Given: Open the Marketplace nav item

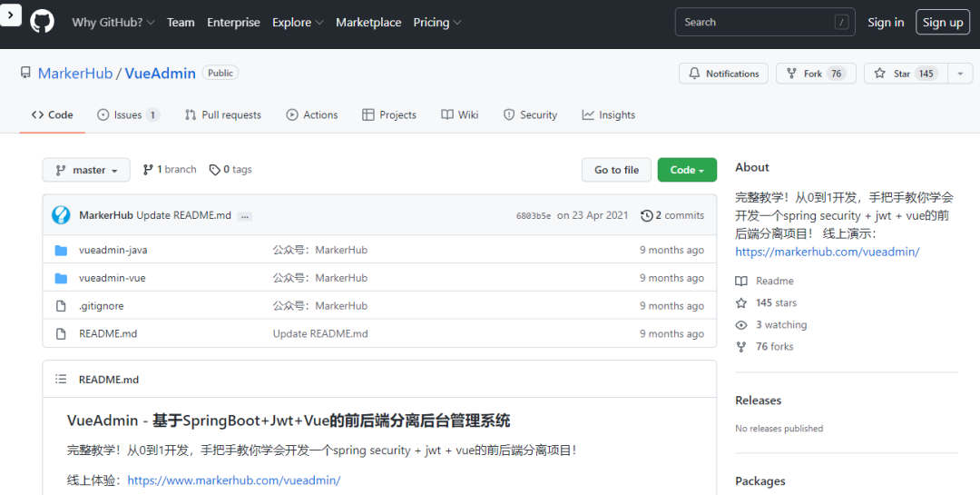Looking at the screenshot, I should [x=368, y=22].
